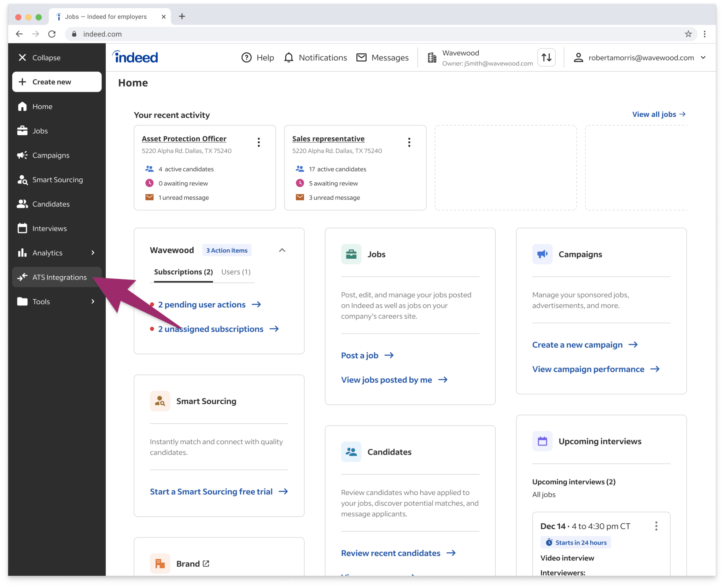Open Notifications bell
724x588 pixels.
click(x=315, y=58)
